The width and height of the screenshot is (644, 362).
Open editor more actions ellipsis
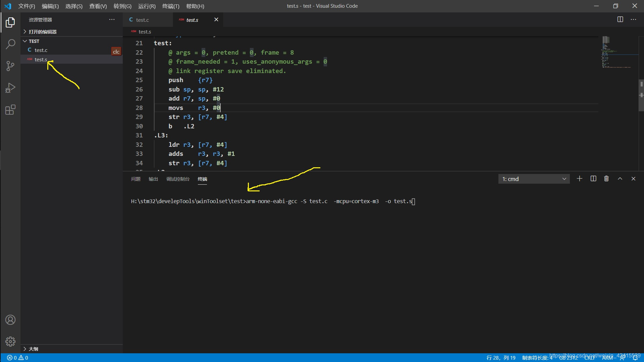[x=633, y=19]
